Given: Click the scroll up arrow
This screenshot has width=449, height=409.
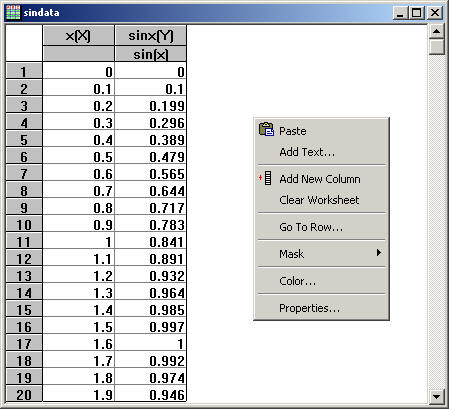Looking at the screenshot, I should 436,31.
